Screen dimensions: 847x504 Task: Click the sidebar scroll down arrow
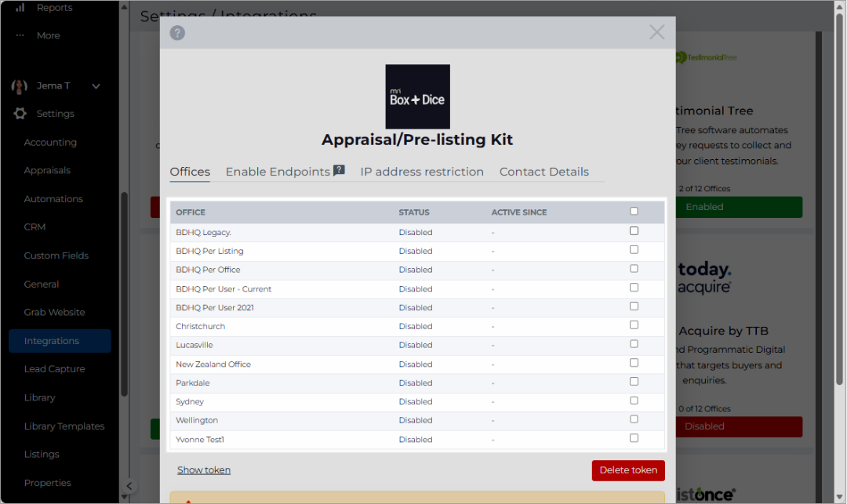(124, 498)
